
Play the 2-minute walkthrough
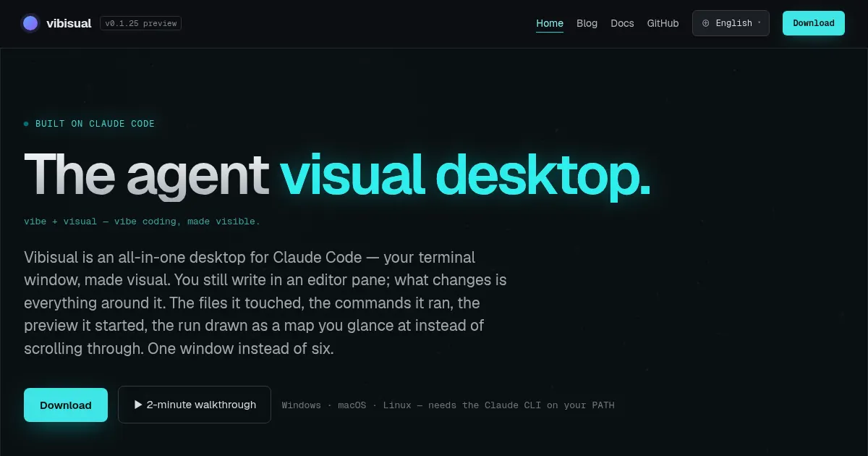(195, 405)
